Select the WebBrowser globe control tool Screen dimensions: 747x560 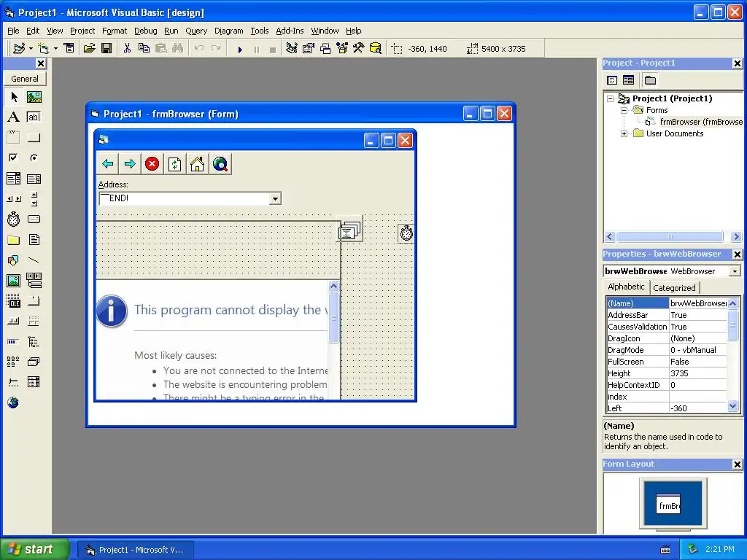[x=14, y=402]
